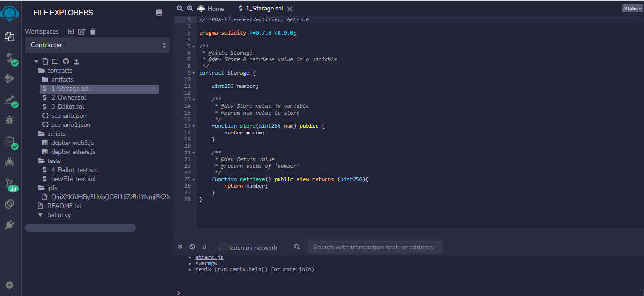
Task: Open the ethers.js link in terminal
Action: click(209, 257)
